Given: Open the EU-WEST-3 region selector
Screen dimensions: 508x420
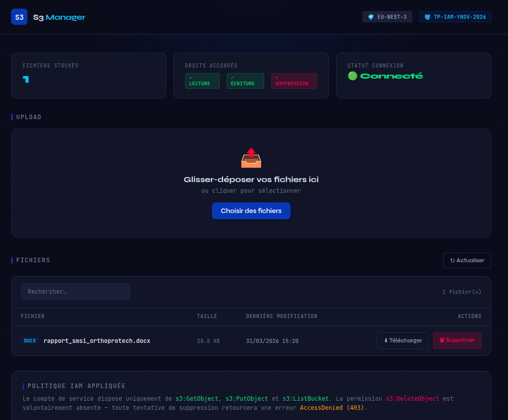Looking at the screenshot, I should tap(387, 16).
